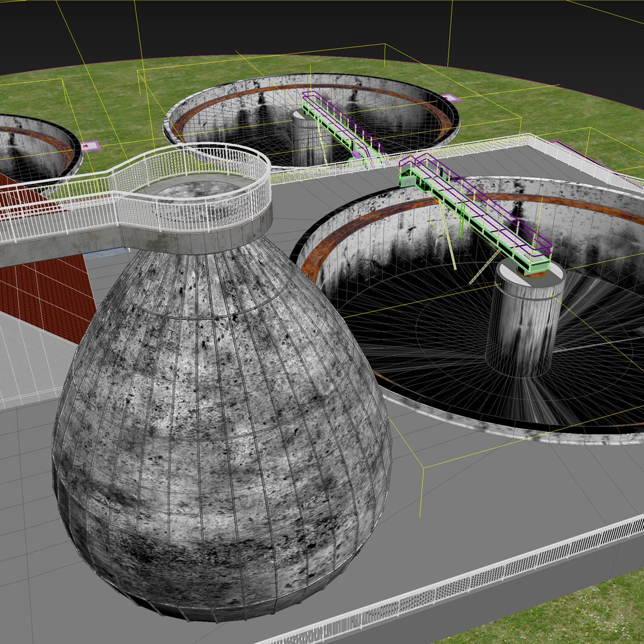
Task: Select the purple square pad beside the left clarifier
Action: tap(91, 146)
